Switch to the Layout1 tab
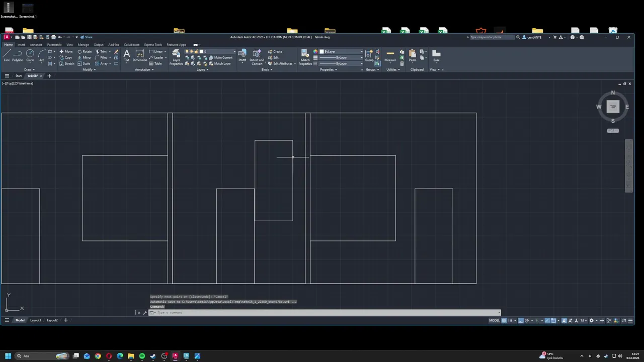 coord(35,320)
